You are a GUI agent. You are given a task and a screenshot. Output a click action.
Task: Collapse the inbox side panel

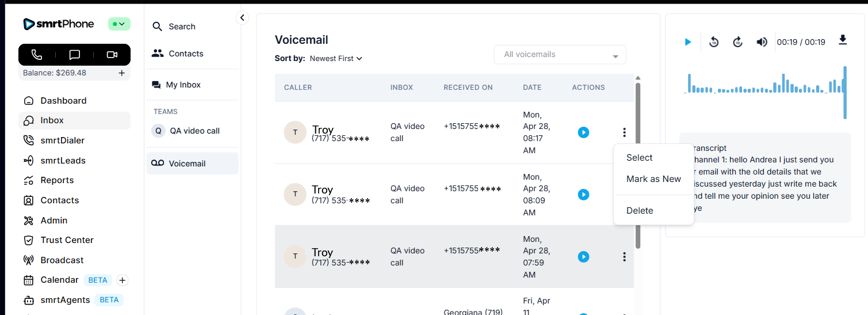pos(242,18)
